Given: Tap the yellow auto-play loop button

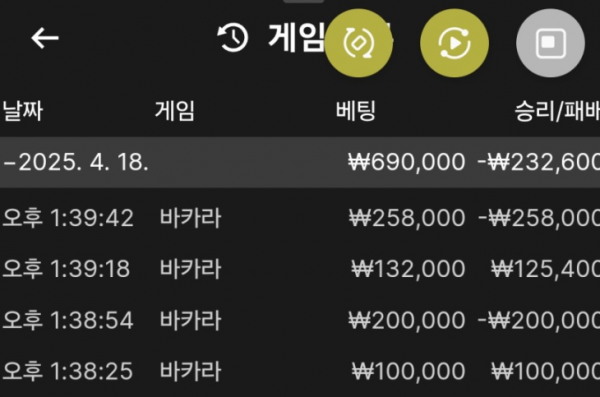Looking at the screenshot, I should (454, 43).
